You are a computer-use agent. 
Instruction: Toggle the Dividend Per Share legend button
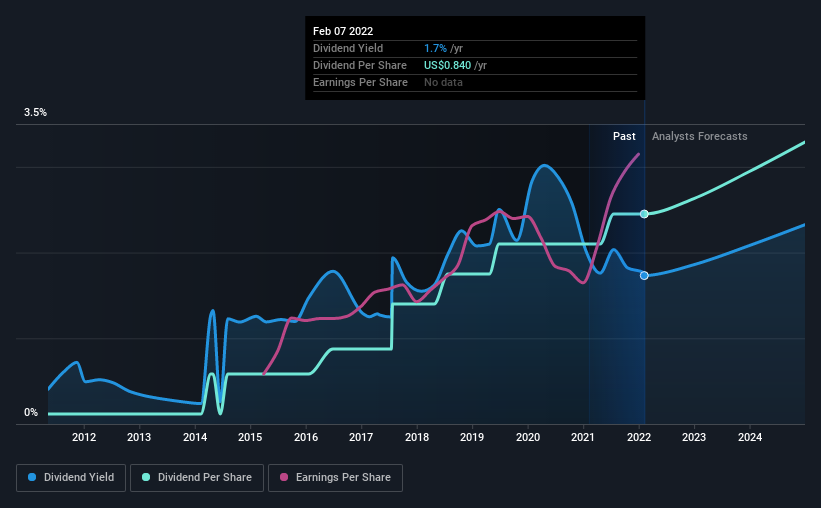click(x=197, y=478)
